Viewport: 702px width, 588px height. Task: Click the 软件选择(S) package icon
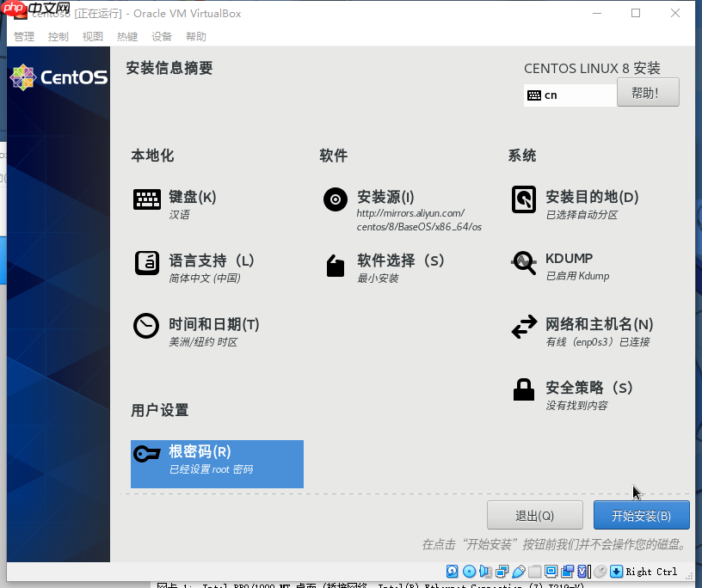[x=335, y=266]
